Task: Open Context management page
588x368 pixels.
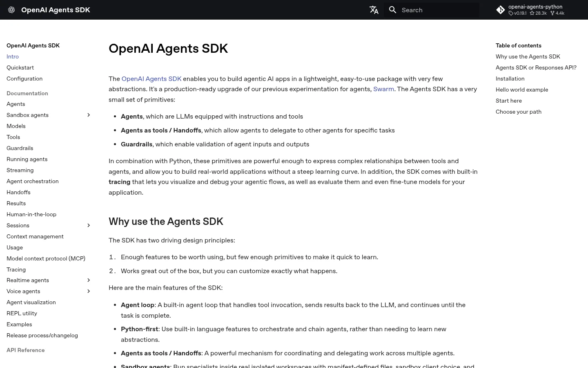Action: (x=35, y=236)
